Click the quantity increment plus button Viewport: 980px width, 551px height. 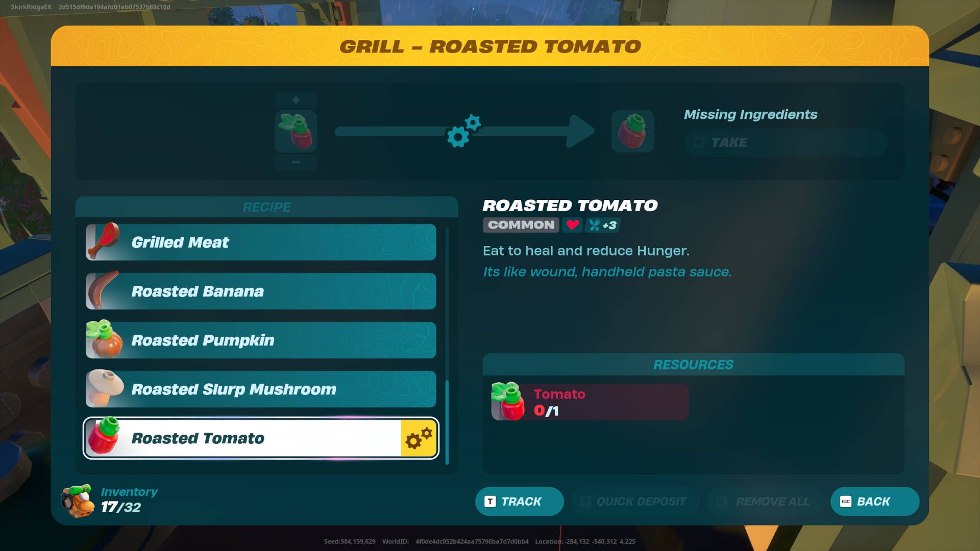click(296, 99)
